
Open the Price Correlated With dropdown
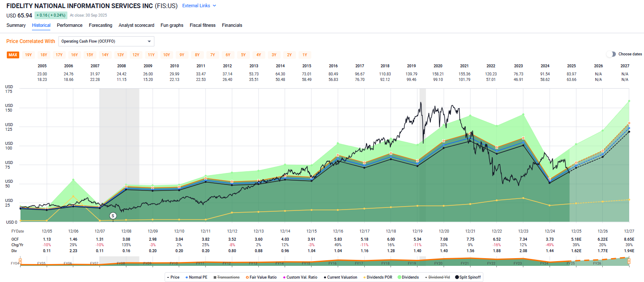click(106, 41)
